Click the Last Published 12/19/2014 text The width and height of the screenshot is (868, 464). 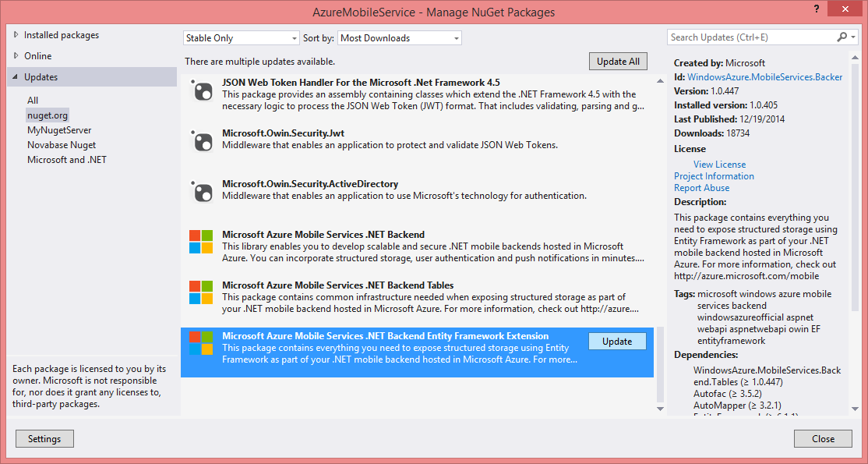729,119
